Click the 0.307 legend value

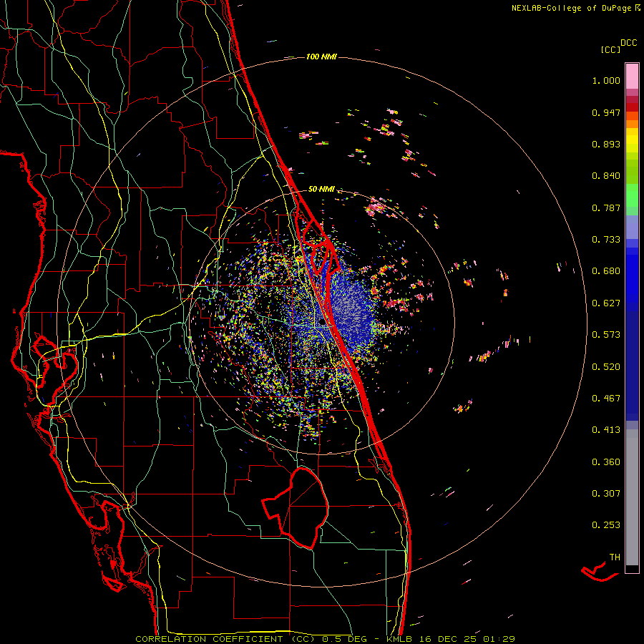click(606, 494)
